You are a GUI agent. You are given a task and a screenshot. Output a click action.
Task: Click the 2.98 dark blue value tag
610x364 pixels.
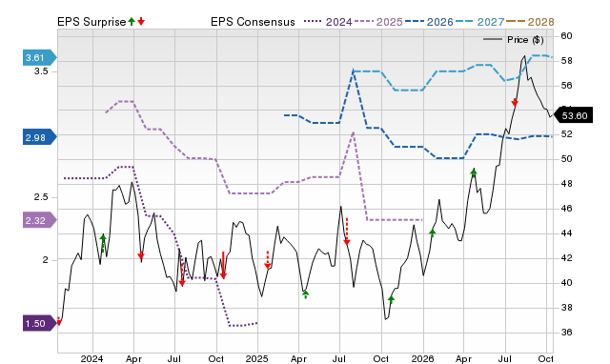[x=40, y=137]
